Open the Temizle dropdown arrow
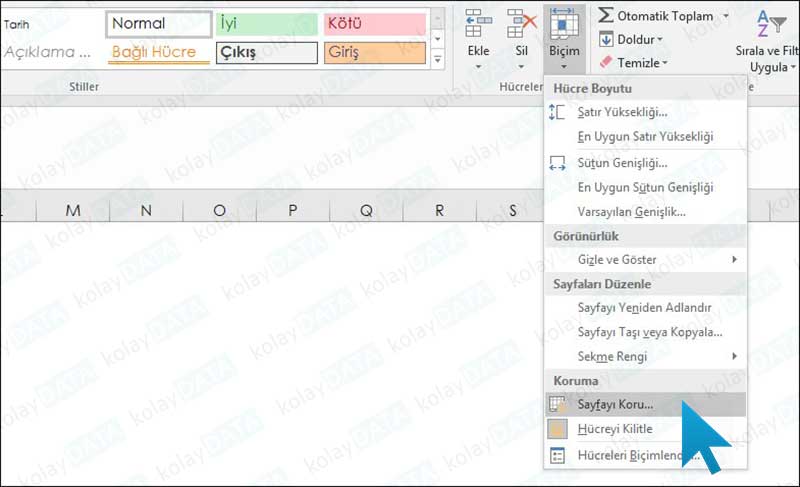The width and height of the screenshot is (800, 487). tap(665, 63)
